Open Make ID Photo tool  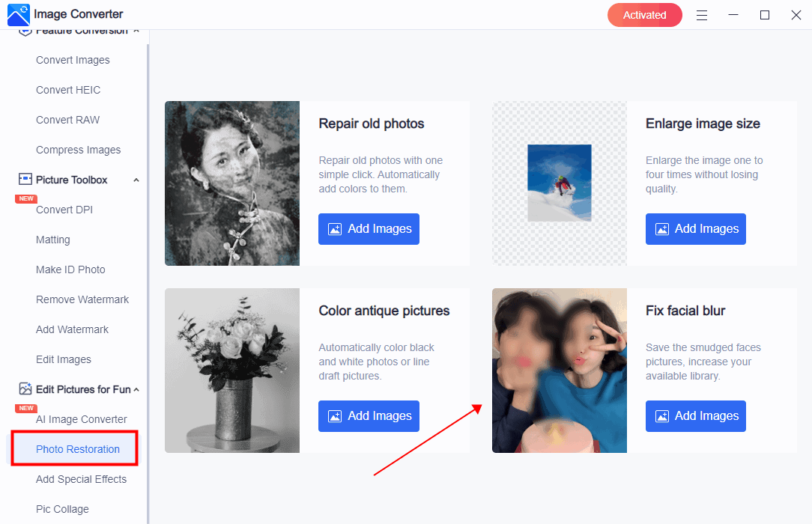coord(70,269)
